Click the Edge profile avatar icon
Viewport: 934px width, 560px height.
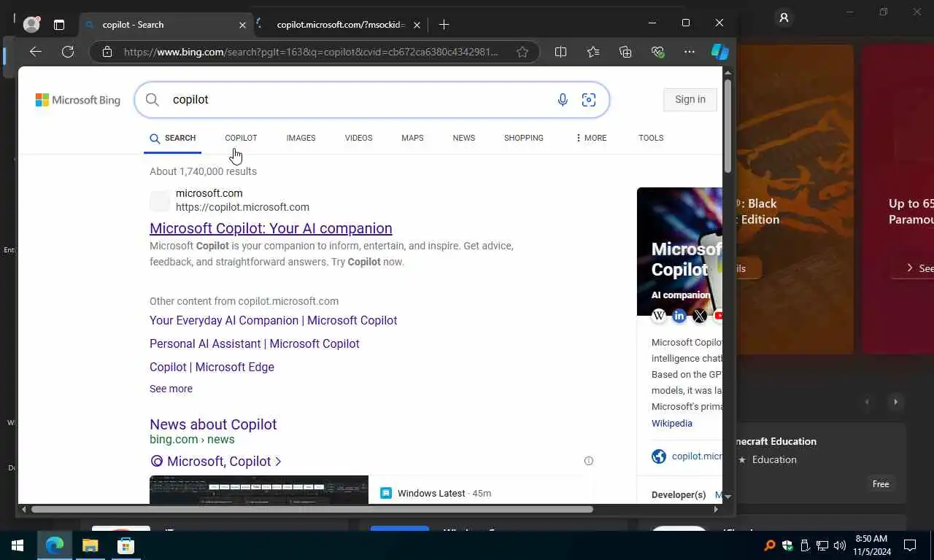point(31,24)
